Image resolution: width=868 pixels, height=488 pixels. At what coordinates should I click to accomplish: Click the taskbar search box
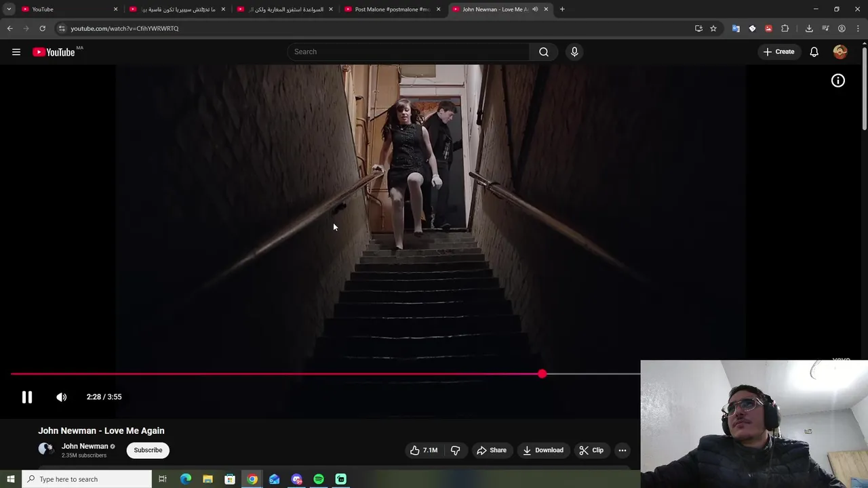(87, 479)
